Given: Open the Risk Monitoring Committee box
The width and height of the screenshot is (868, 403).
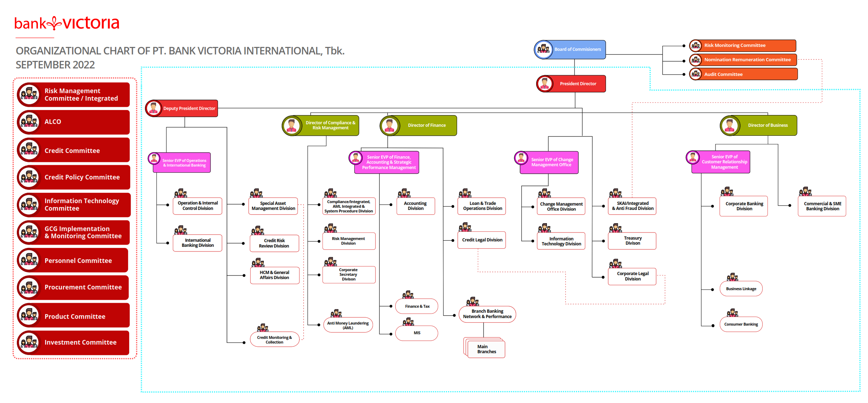Looking at the screenshot, I should coord(743,45).
